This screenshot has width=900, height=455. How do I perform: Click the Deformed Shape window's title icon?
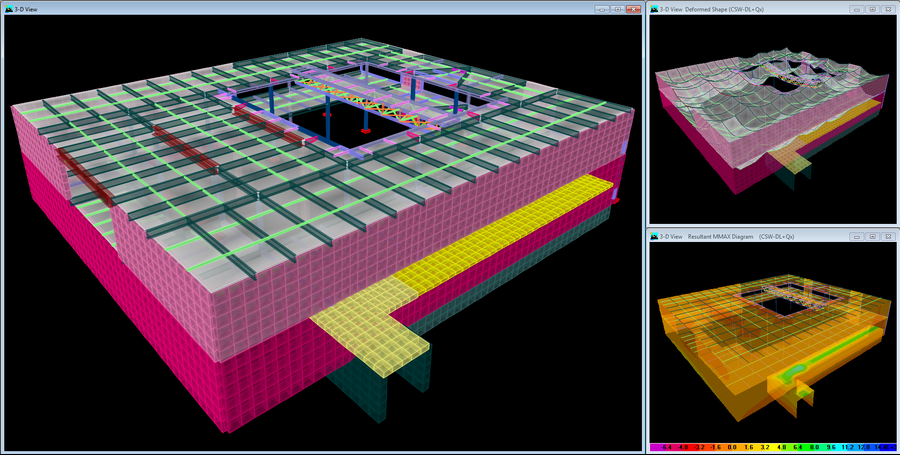(656, 9)
